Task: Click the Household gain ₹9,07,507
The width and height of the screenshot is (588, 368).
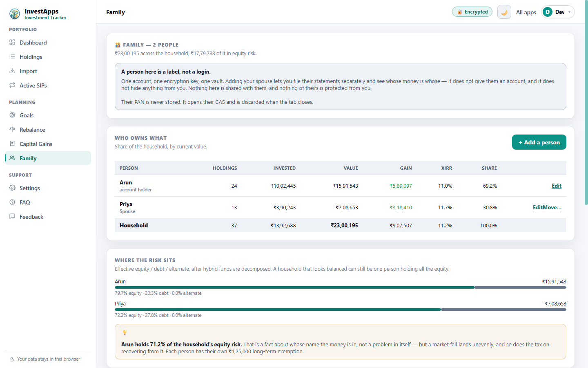Action: click(x=401, y=225)
